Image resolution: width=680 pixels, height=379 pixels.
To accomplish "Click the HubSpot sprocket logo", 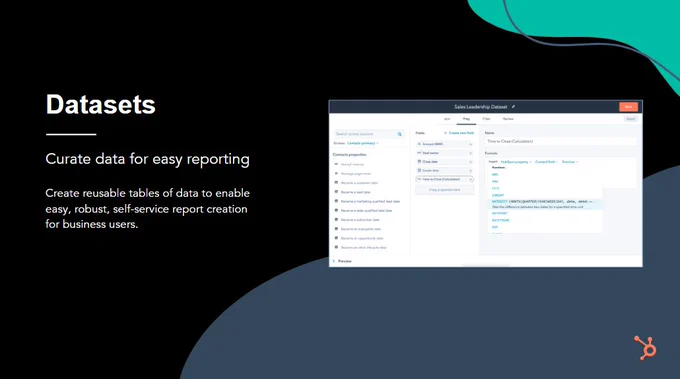I will coord(646,347).
